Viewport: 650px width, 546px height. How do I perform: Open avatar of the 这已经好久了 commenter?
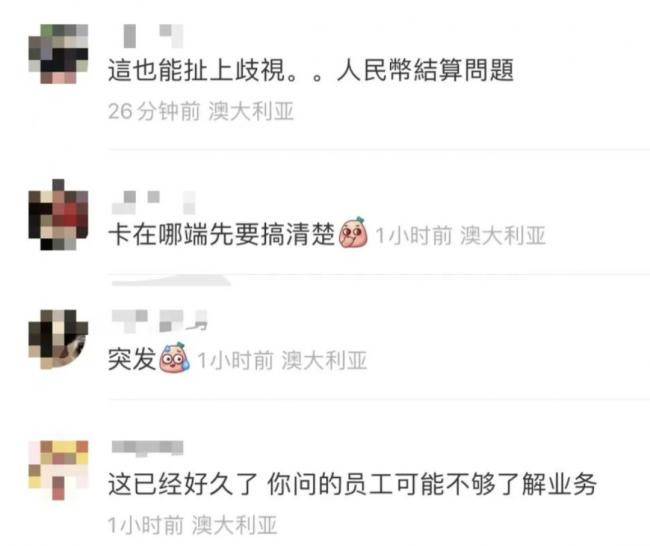tap(58, 470)
